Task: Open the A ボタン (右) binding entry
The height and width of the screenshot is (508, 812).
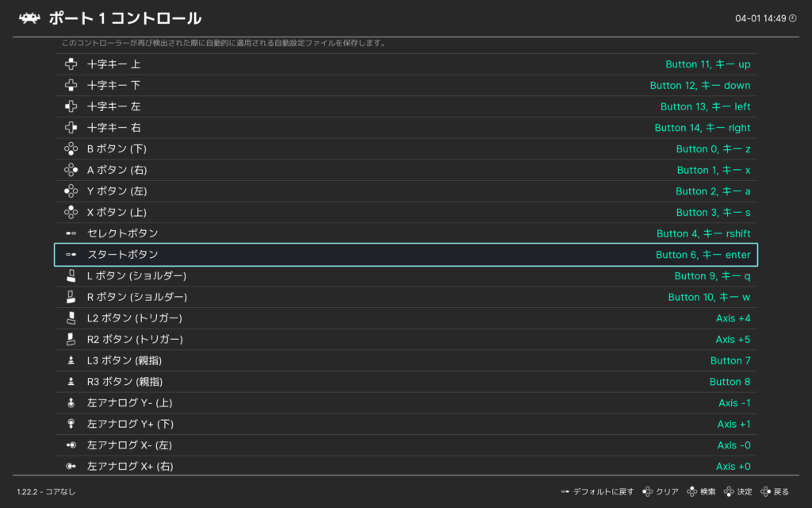Action: 406,170
